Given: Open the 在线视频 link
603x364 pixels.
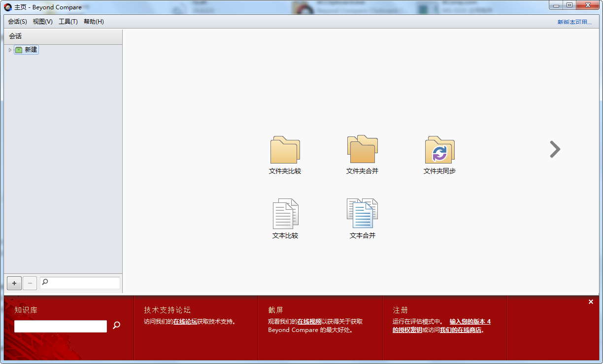Looking at the screenshot, I should click(x=309, y=322).
